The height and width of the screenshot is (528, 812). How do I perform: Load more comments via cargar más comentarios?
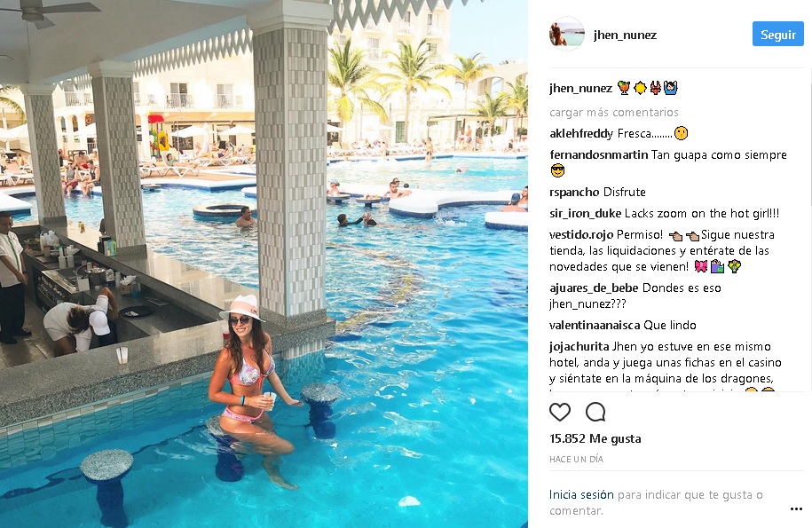coord(614,113)
